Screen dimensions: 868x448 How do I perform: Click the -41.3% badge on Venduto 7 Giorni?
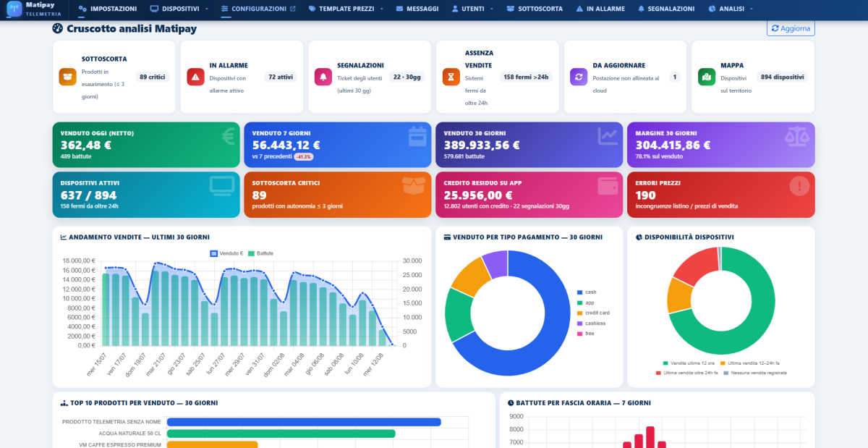tap(303, 156)
